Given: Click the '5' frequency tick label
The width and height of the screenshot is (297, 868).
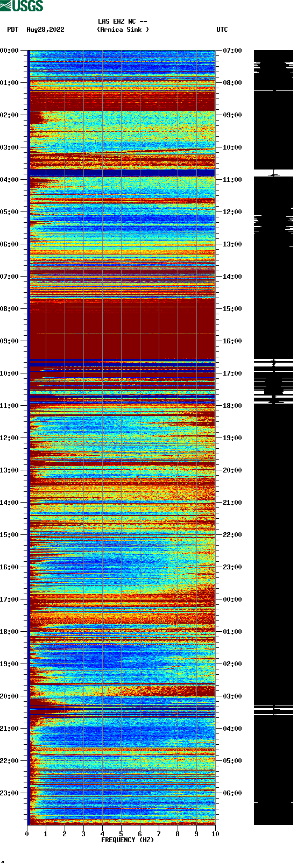Looking at the screenshot, I should 121,834.
